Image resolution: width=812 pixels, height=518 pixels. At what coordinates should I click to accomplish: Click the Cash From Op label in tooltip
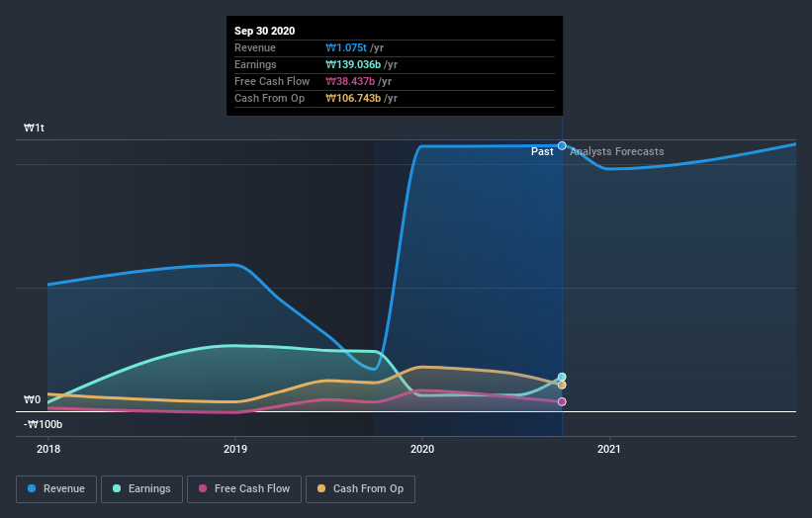[269, 98]
